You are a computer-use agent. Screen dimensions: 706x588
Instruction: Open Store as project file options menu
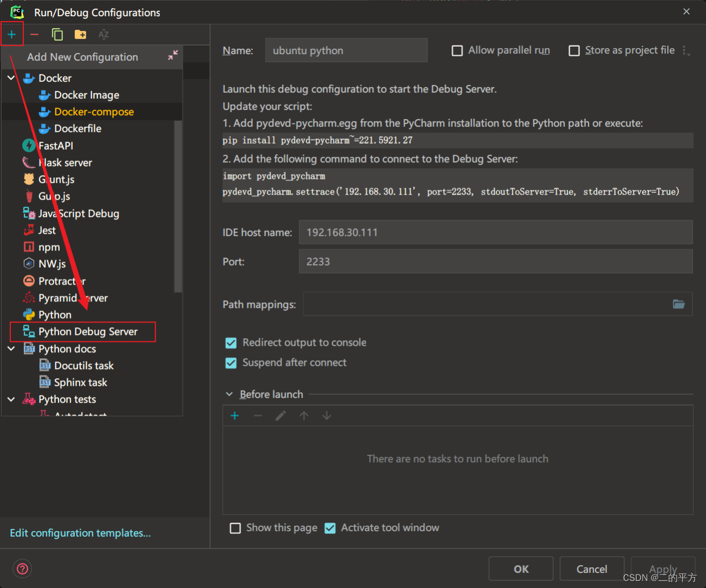pyautogui.click(x=686, y=51)
